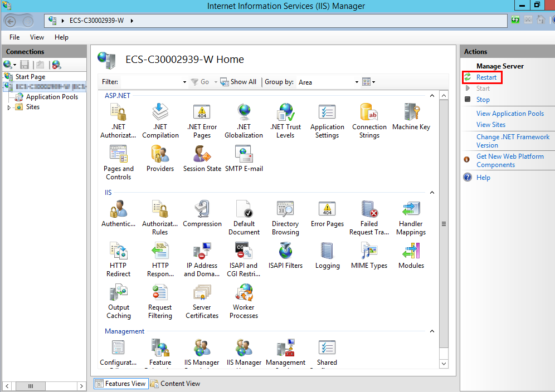Viewport: 555px width, 392px height.
Task: Open the View menu
Action: point(37,37)
